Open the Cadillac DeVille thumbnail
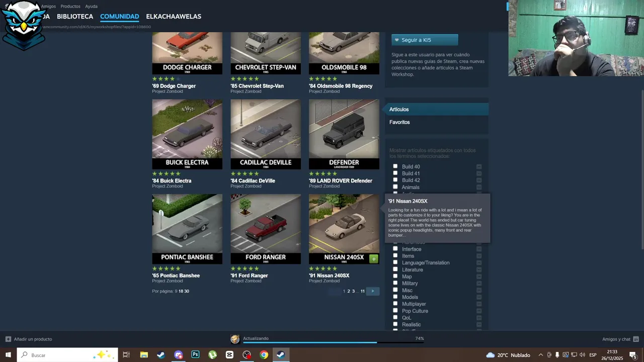The image size is (644, 362). tap(266, 134)
